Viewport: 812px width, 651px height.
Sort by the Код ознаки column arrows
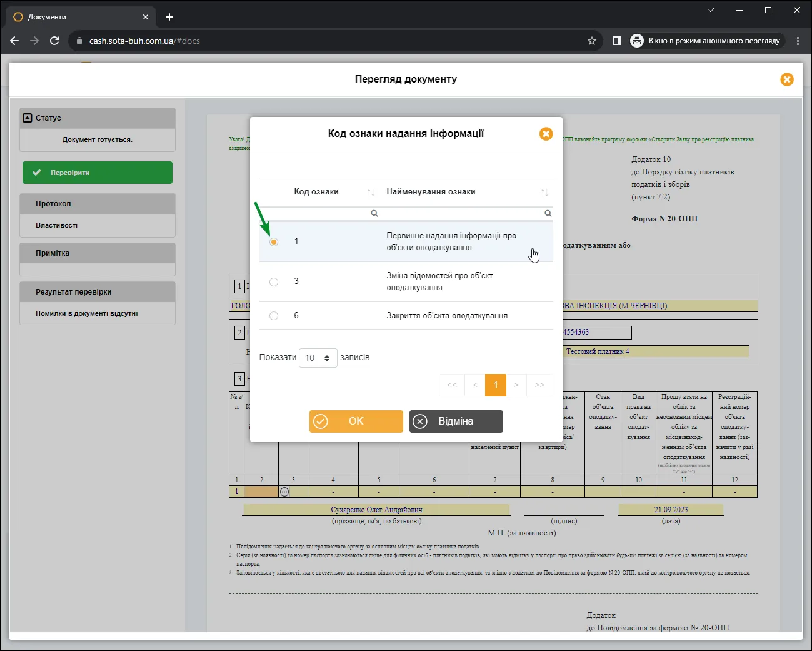point(371,192)
